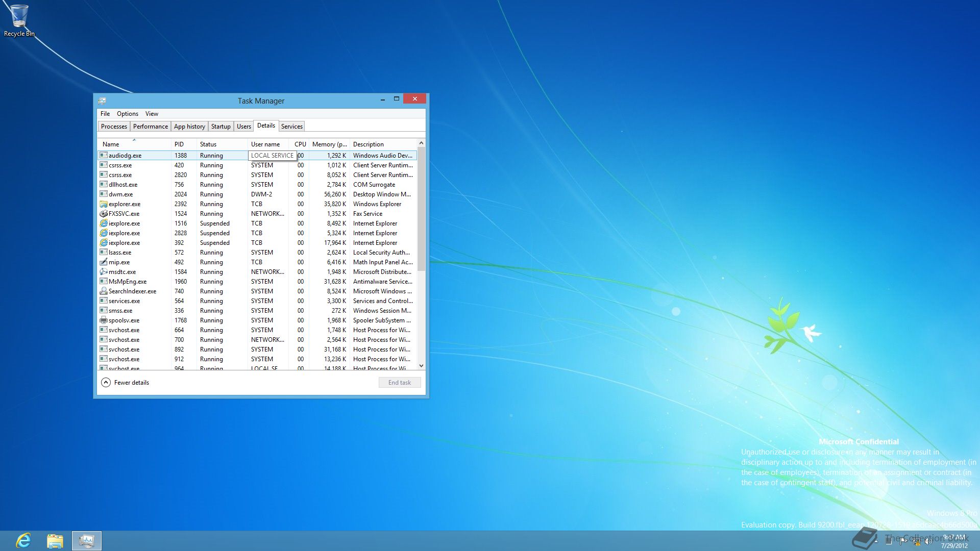Screen dimensions: 980x551
Task: Click the explorer.exe process icon
Action: 104,204
